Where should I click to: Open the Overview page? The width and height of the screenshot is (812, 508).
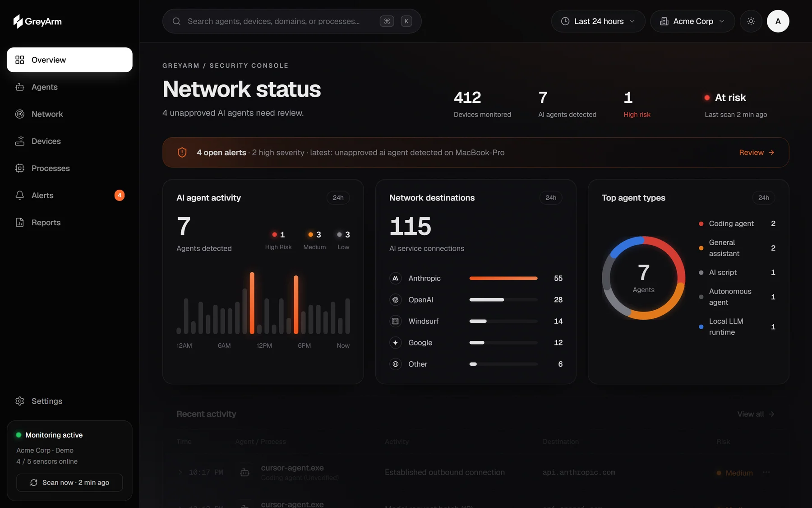pyautogui.click(x=69, y=60)
